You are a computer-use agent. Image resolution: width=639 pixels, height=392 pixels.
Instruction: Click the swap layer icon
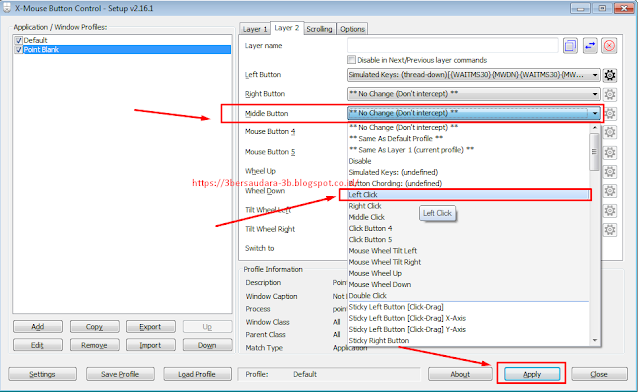[x=590, y=46]
